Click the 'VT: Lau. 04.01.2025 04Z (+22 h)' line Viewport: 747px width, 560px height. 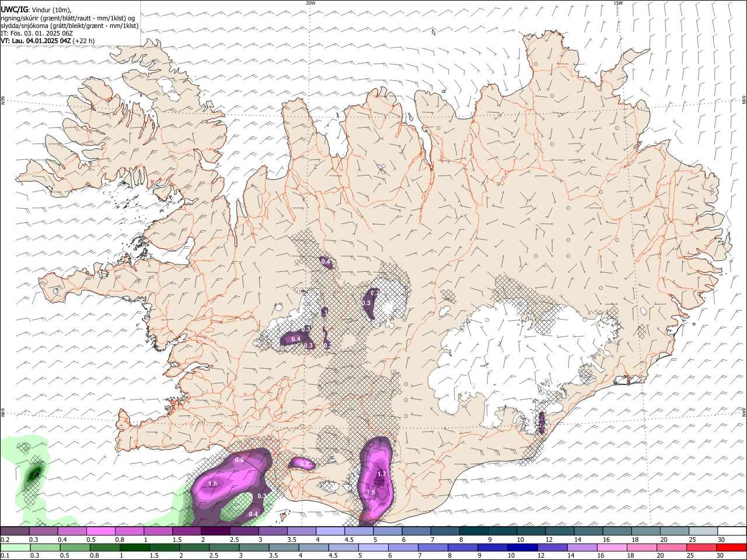tap(47, 41)
